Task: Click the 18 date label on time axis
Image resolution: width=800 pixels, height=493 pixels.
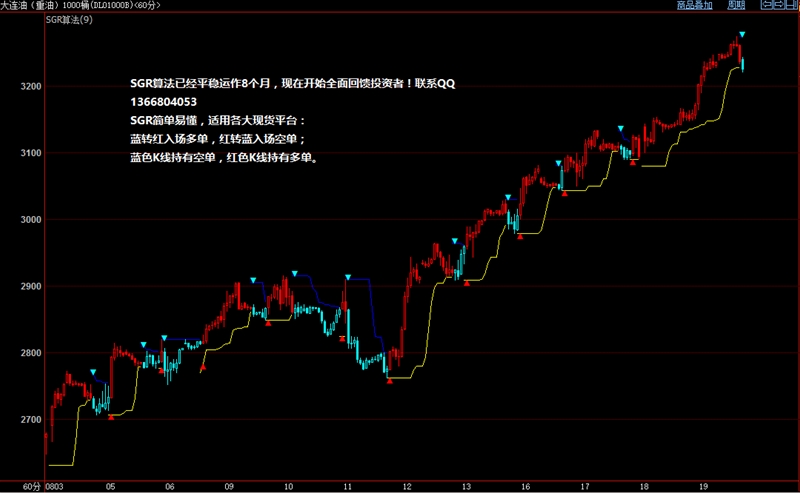Action: [644, 487]
